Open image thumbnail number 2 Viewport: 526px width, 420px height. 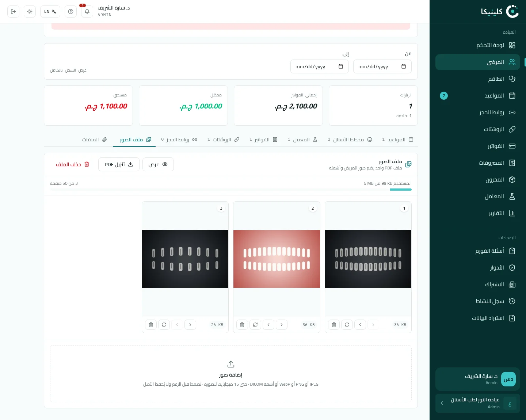(x=277, y=259)
